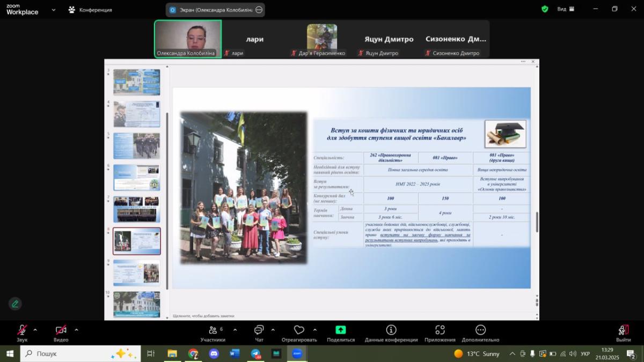The width and height of the screenshot is (644, 362).
Task: Switch to the Конференция tab
Action: (90, 10)
